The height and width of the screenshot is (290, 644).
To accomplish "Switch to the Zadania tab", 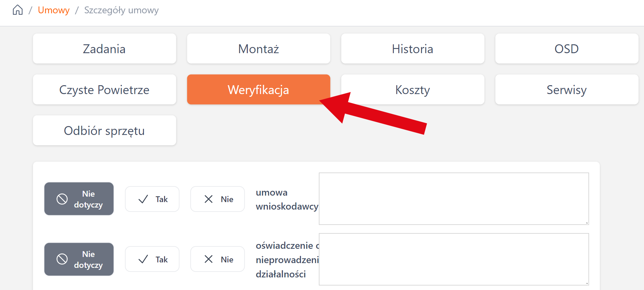I will 104,49.
